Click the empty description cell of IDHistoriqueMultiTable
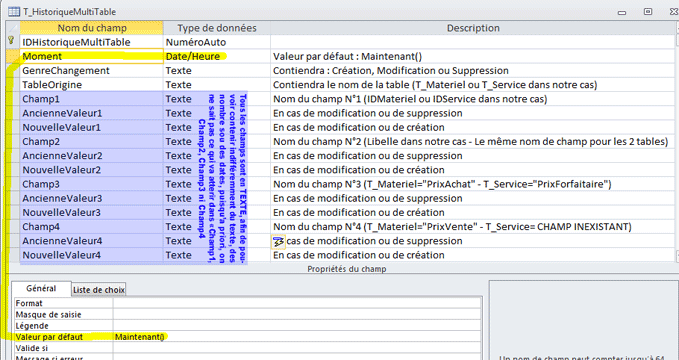Viewport: 679px width, 360px height. tap(473, 42)
